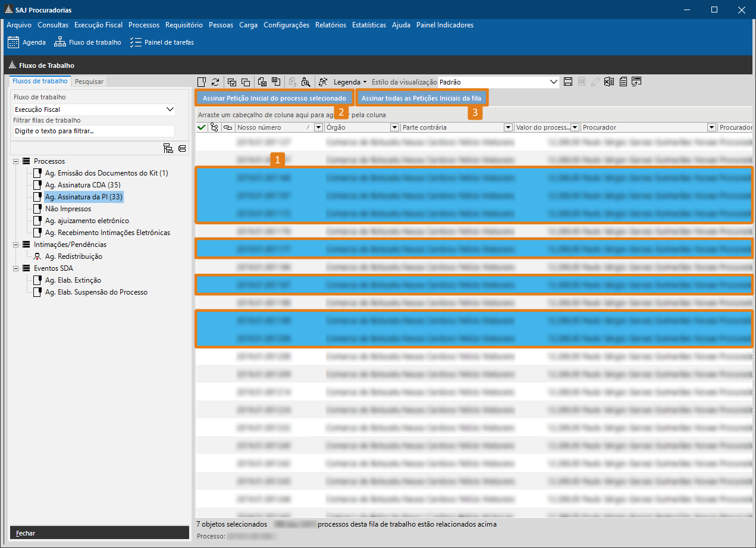Image resolution: width=756 pixels, height=548 pixels.
Task: Click the filter work queues text field
Action: (x=94, y=131)
